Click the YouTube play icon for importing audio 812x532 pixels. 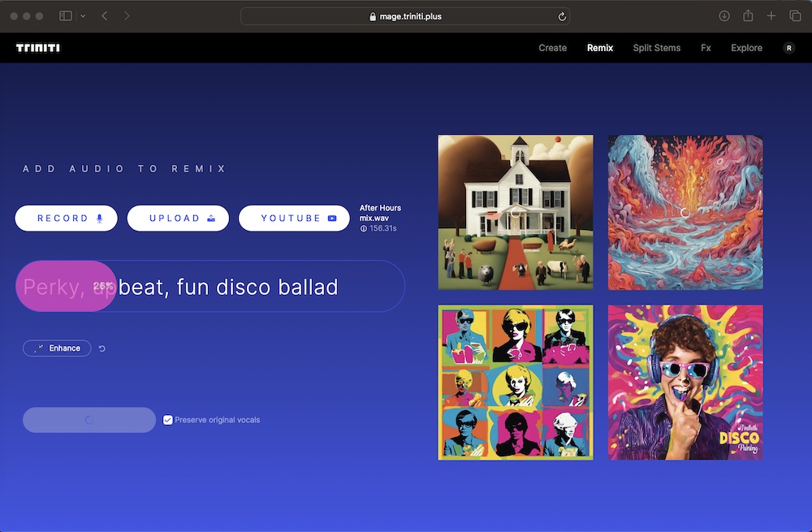tap(330, 218)
